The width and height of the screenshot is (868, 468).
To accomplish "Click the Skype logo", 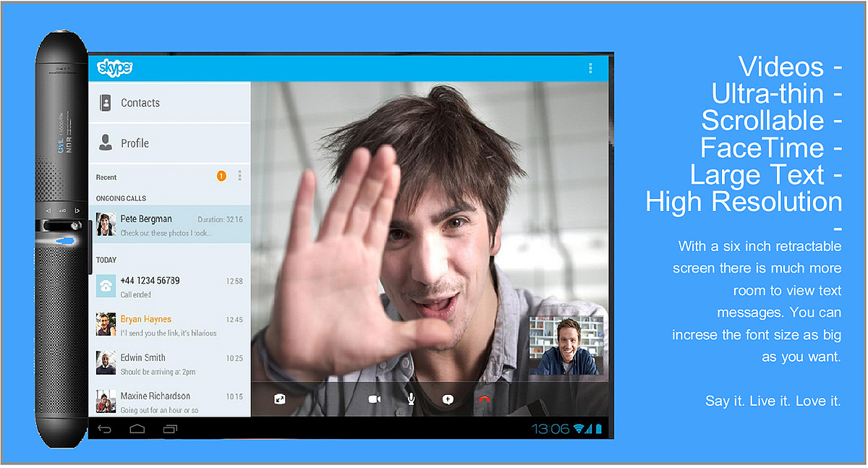I will click(x=114, y=67).
